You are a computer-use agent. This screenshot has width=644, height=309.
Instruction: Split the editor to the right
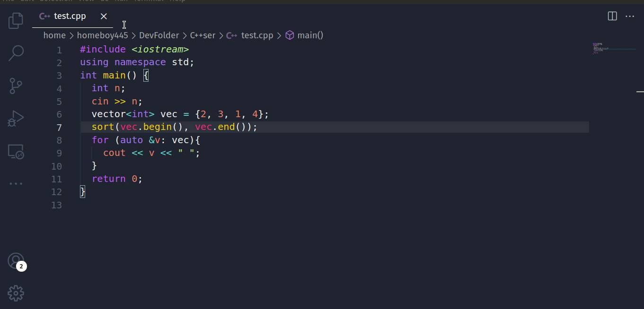(x=612, y=16)
